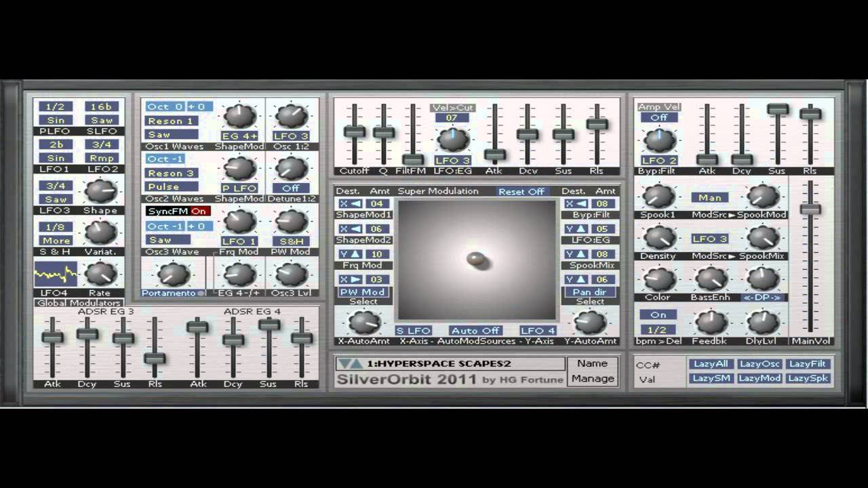Open the Reson 1 waveform selector
868x488 pixels.
coord(172,121)
